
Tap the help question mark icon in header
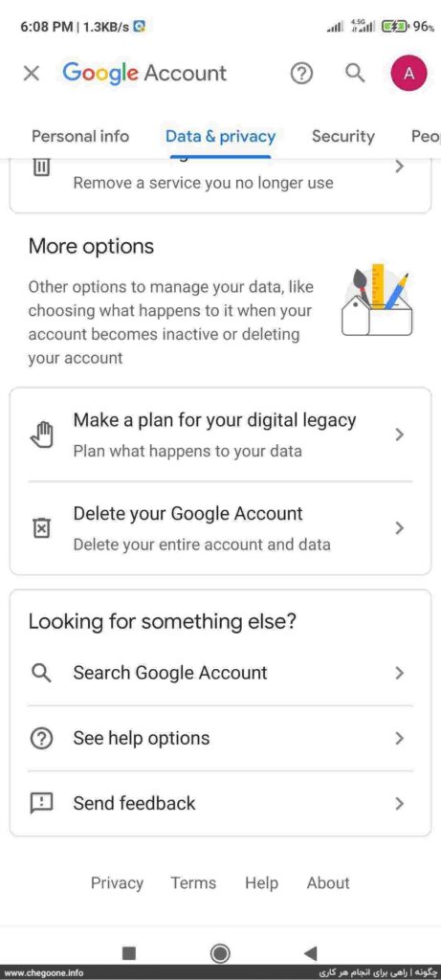301,74
